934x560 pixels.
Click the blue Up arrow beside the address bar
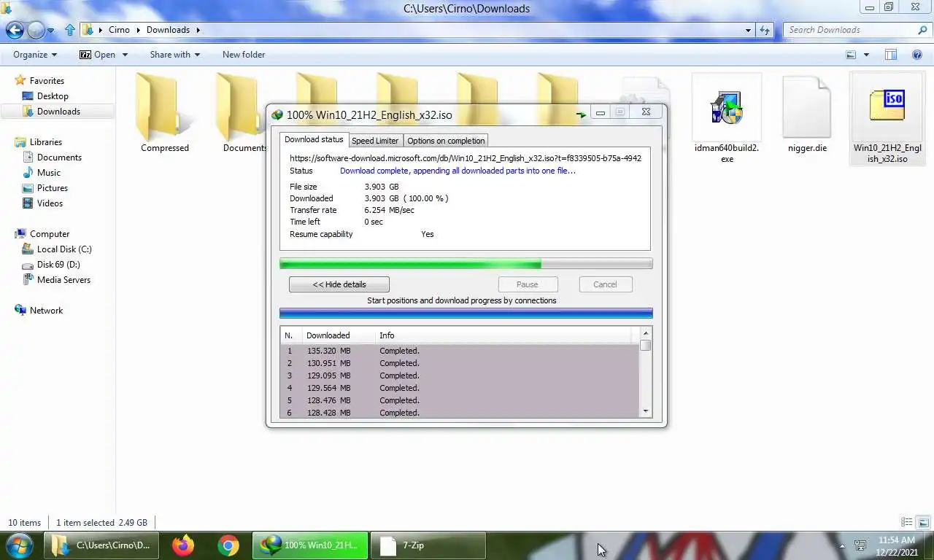(70, 30)
